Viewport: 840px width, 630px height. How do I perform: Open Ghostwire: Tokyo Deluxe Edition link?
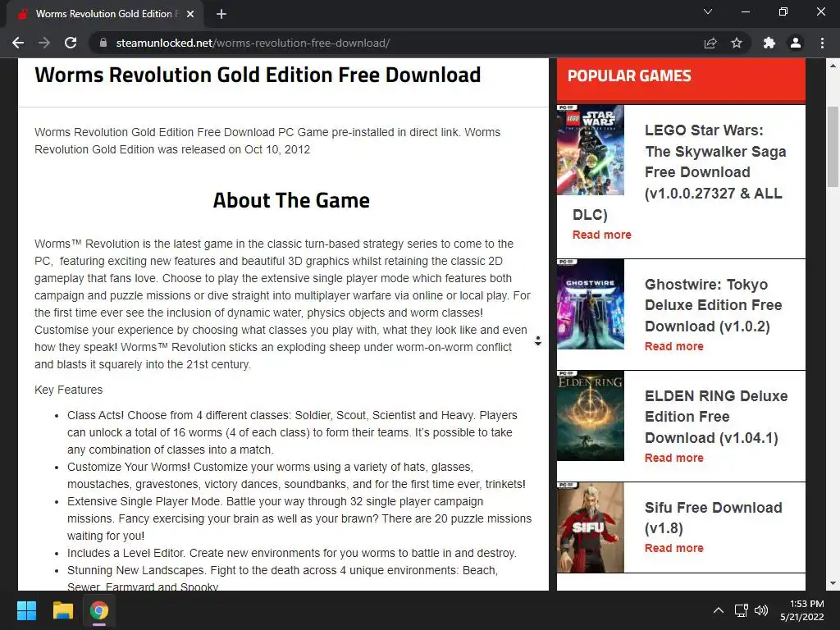713,305
